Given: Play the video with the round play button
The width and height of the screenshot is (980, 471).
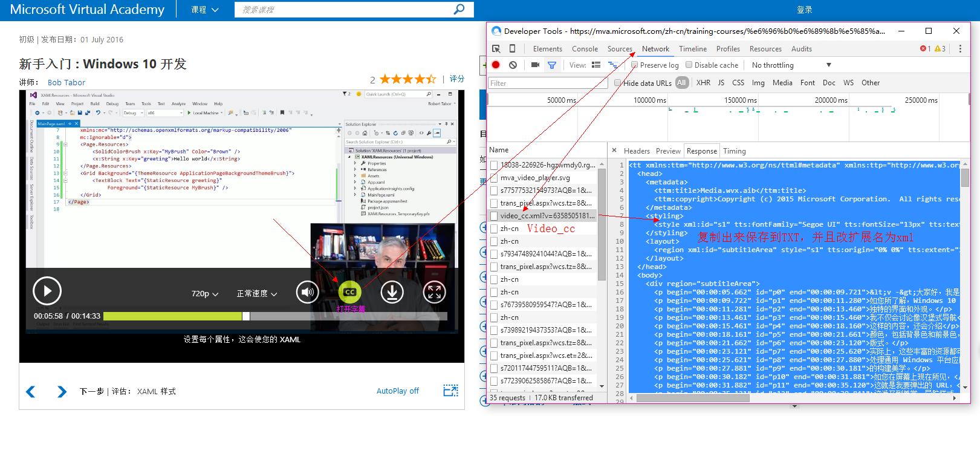Looking at the screenshot, I should pos(47,291).
